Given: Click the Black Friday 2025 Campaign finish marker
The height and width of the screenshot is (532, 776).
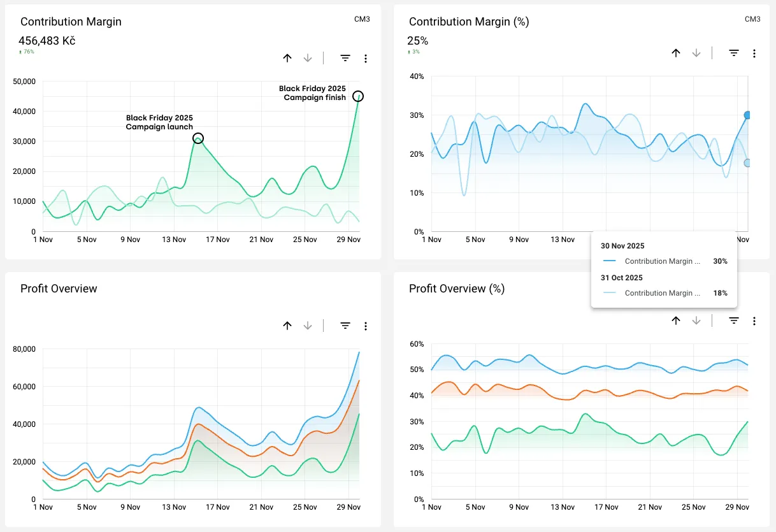Looking at the screenshot, I should click(358, 96).
